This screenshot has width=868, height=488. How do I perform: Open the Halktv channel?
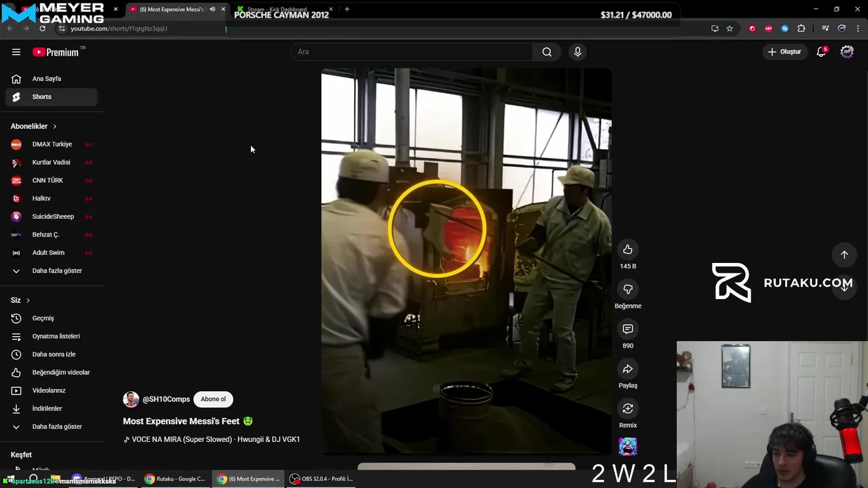pos(51,199)
